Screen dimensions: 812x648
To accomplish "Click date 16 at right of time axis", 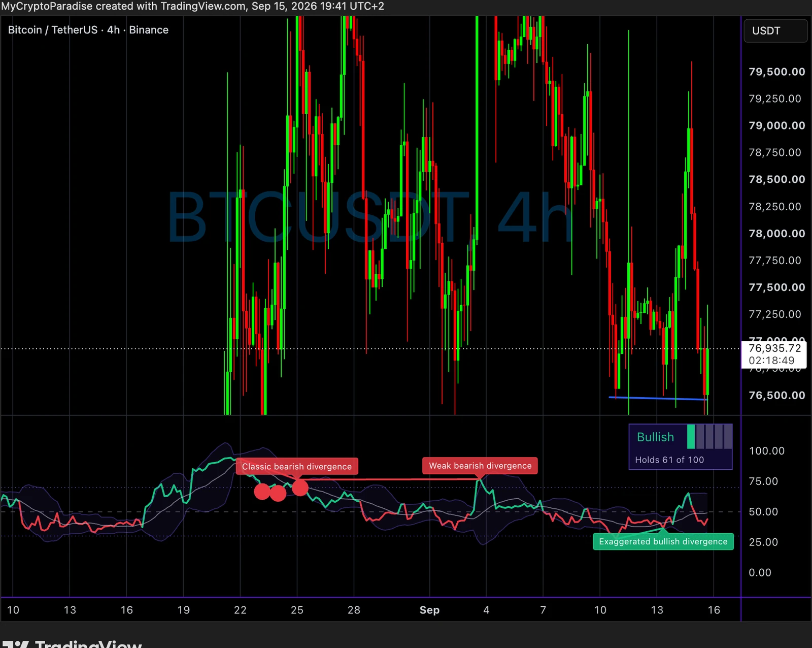I will pos(714,610).
